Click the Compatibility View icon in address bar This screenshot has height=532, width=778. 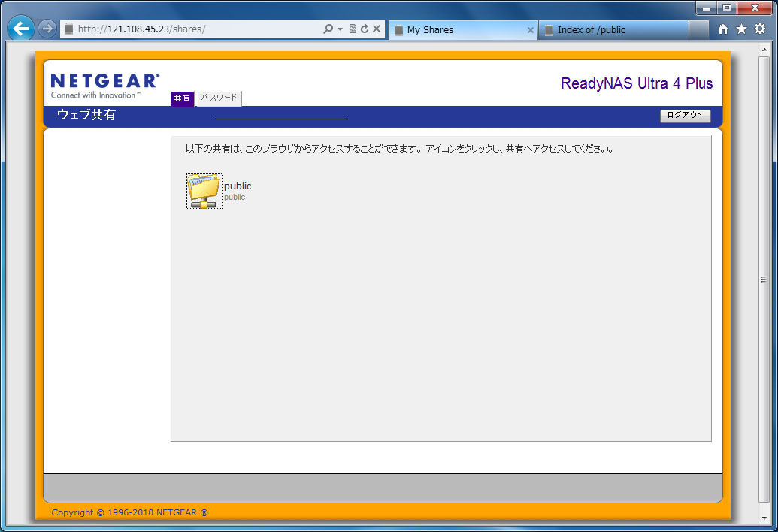coord(353,29)
